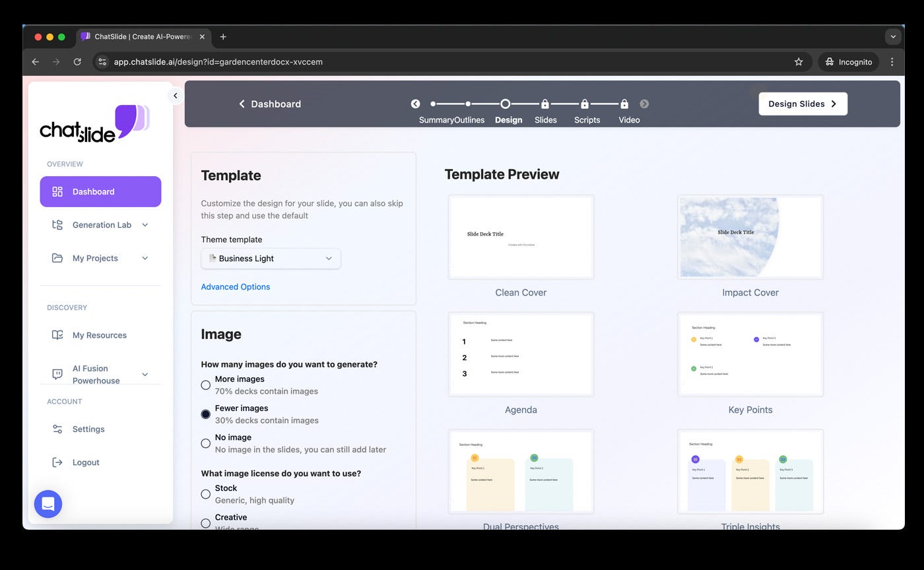This screenshot has height=570, width=924.
Task: Go to Outlines step marker
Action: tap(468, 104)
